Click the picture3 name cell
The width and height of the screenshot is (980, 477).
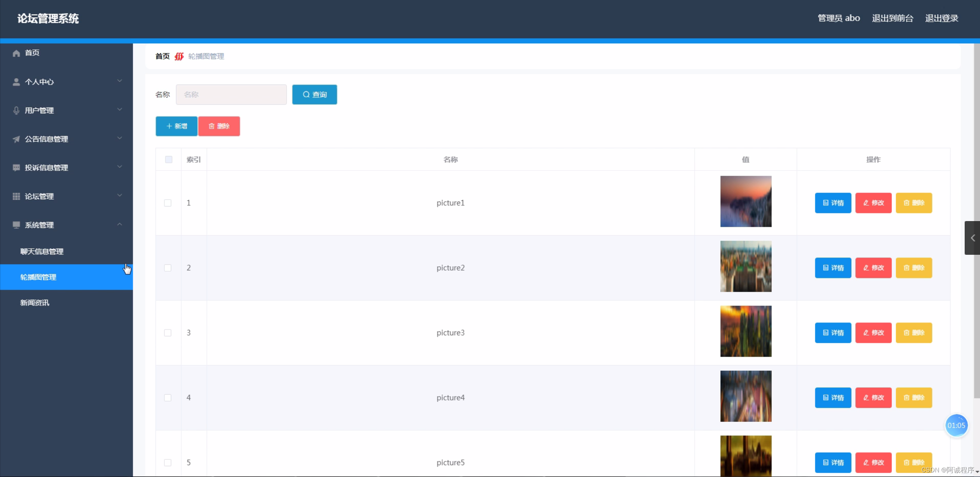pos(451,333)
